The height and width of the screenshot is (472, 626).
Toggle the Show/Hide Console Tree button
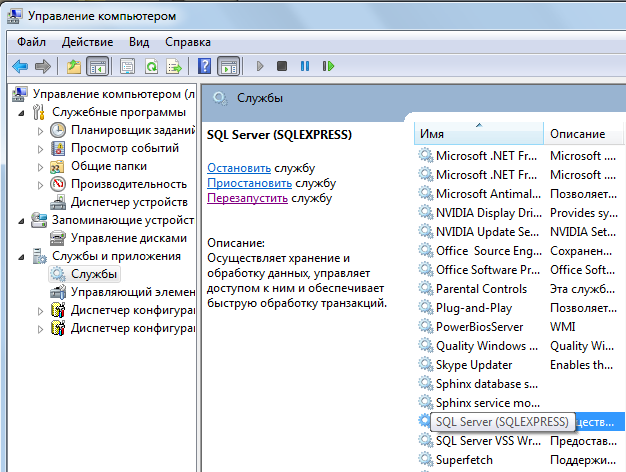pos(98,66)
